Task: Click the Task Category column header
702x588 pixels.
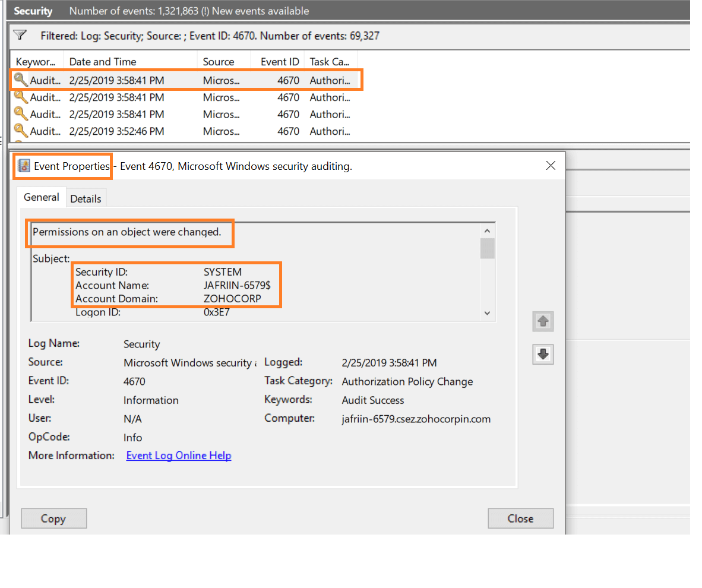Action: click(x=330, y=61)
